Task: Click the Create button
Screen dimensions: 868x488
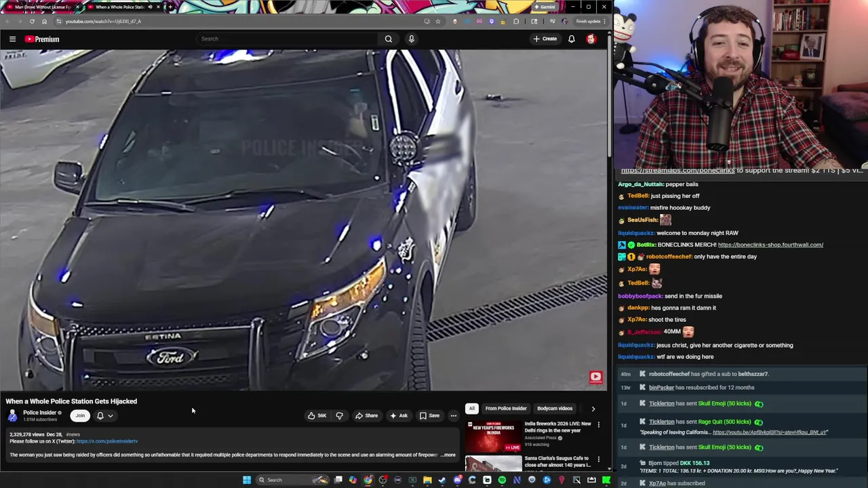Action: coord(545,39)
